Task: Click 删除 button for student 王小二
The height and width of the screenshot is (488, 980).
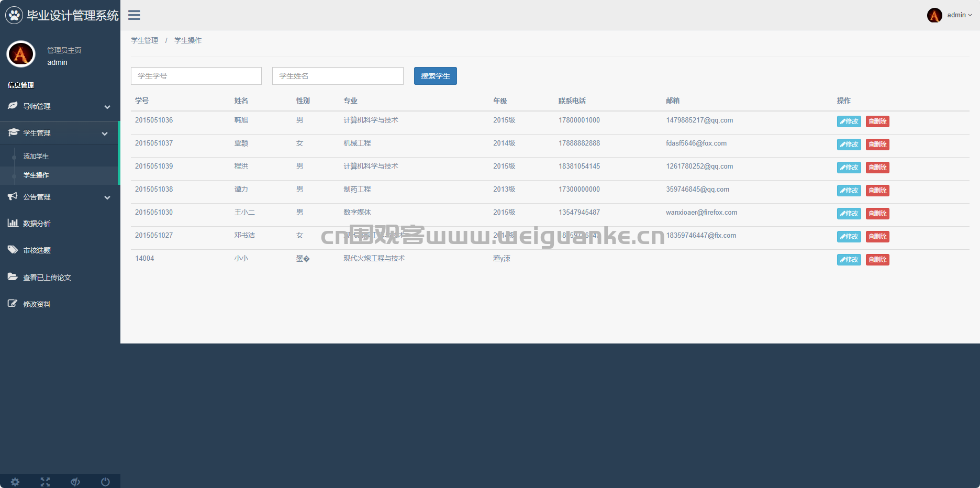Action: coord(877,214)
